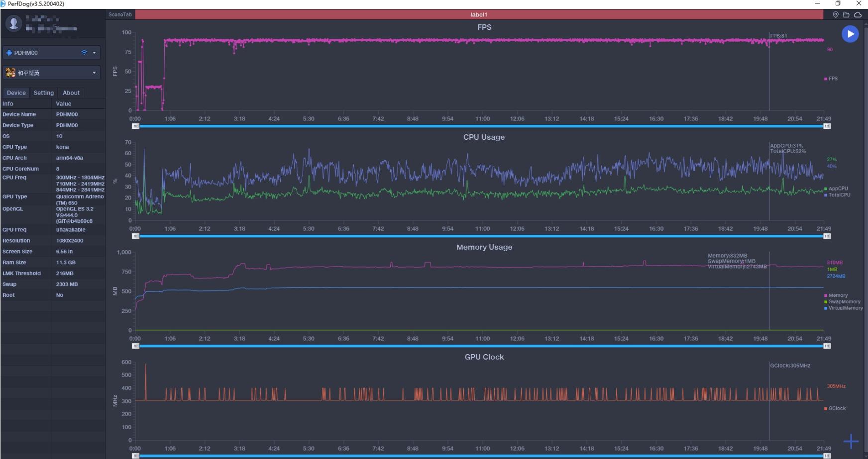Click the user avatar profile icon

13,23
